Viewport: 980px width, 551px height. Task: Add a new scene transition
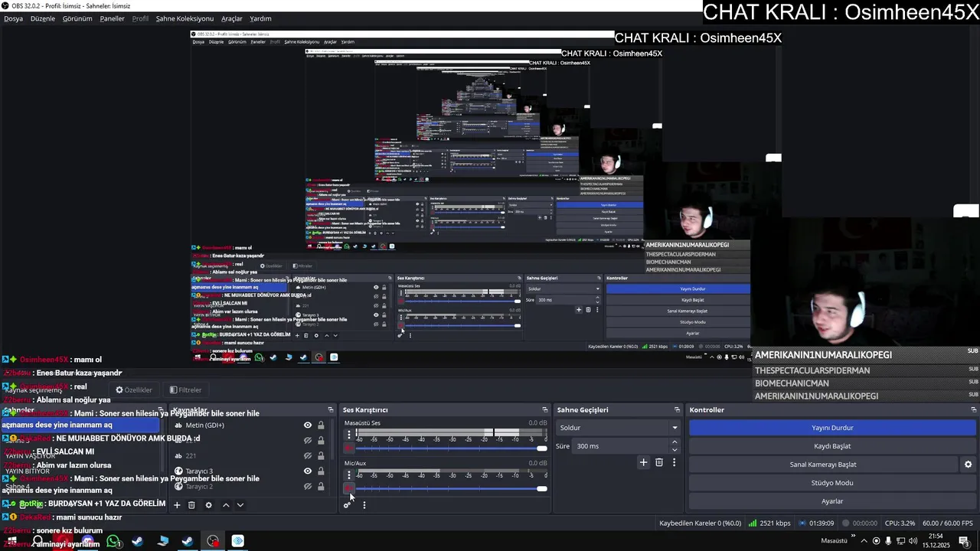[644, 462]
